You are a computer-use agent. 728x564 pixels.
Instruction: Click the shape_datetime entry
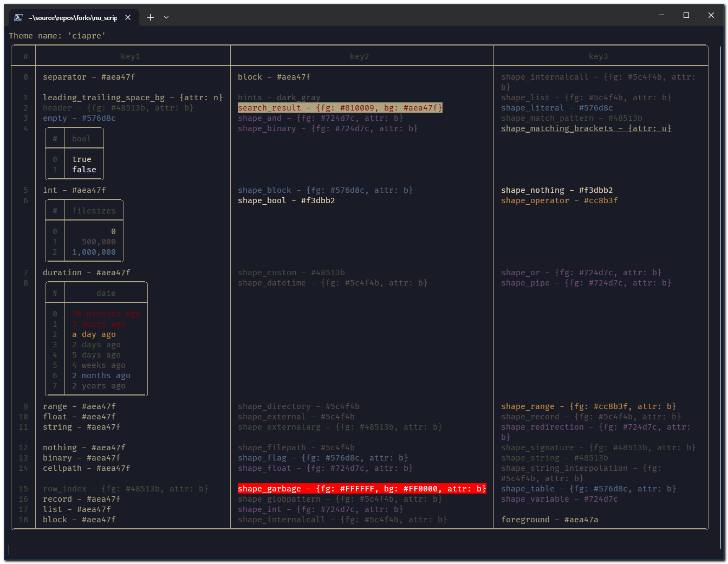(x=333, y=283)
